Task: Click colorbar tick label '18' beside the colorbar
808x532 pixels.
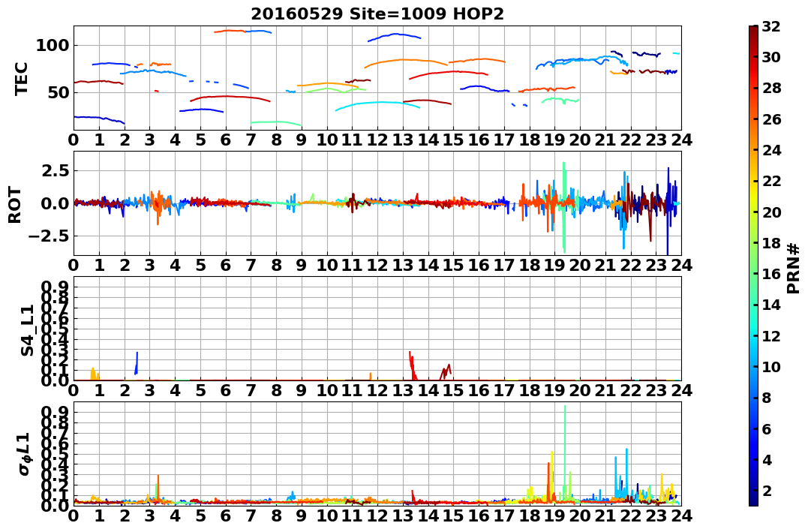Action: coord(771,243)
